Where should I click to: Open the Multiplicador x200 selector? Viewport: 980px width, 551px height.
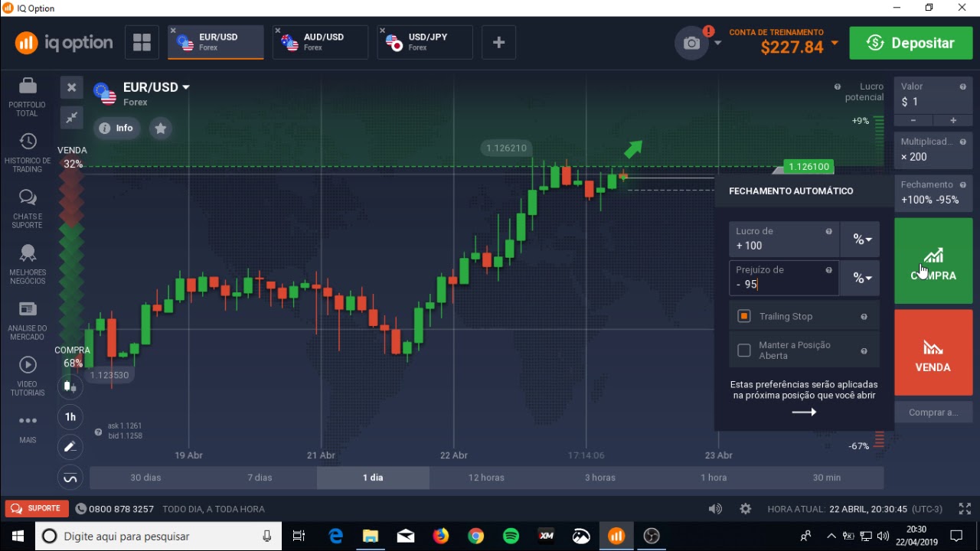click(x=933, y=149)
